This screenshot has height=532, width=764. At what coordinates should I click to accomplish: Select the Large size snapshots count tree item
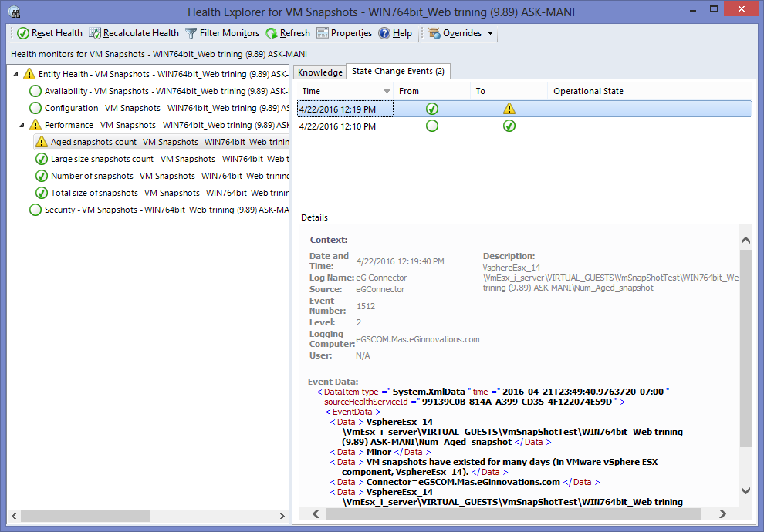click(170, 159)
